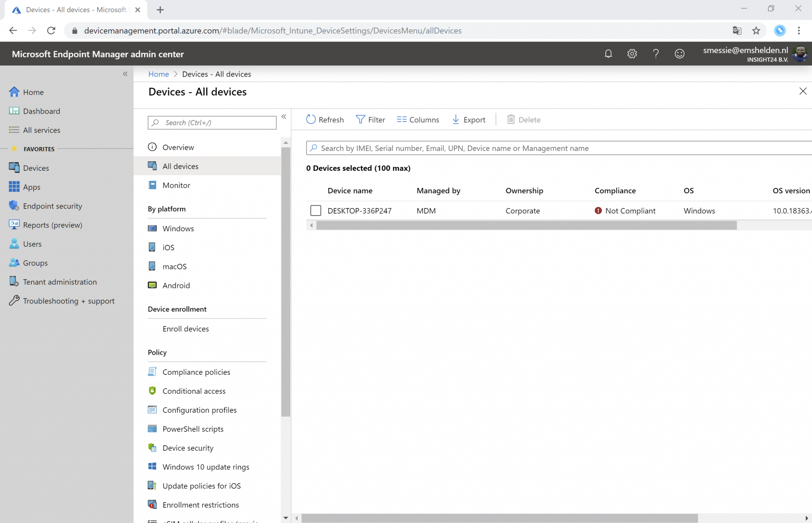Go to Home via breadcrumb link
Viewport: 812px width, 523px height.
pos(159,74)
